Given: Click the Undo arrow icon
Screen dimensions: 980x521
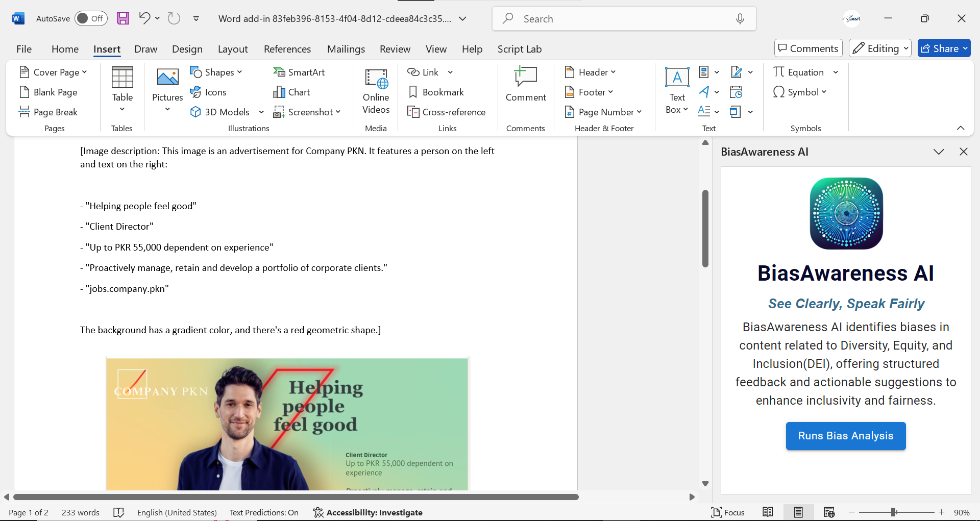Looking at the screenshot, I should click(x=144, y=19).
